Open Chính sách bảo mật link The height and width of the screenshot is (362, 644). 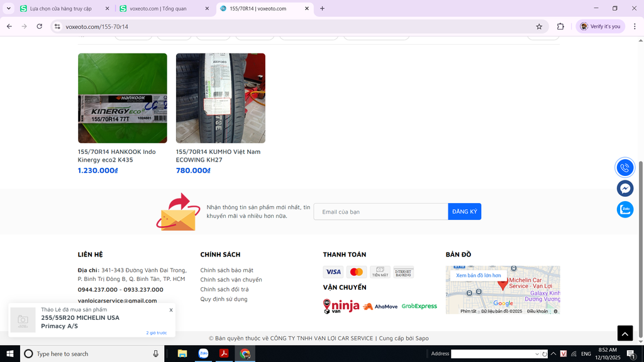[226, 270]
